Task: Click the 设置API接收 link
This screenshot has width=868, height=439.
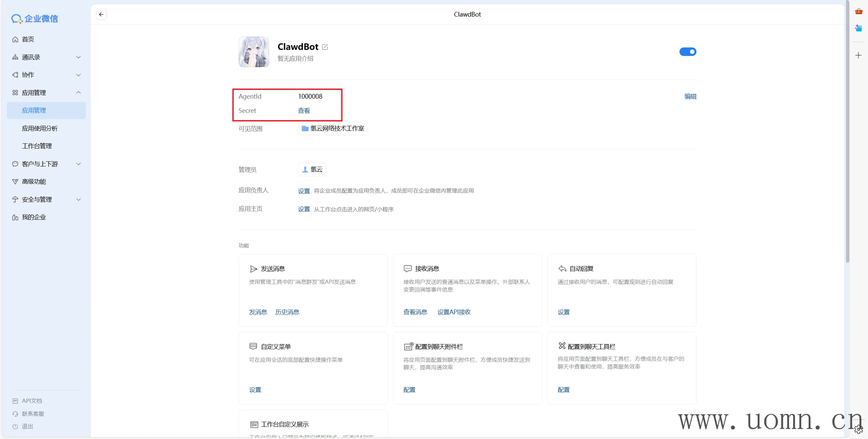Action: 454,312
